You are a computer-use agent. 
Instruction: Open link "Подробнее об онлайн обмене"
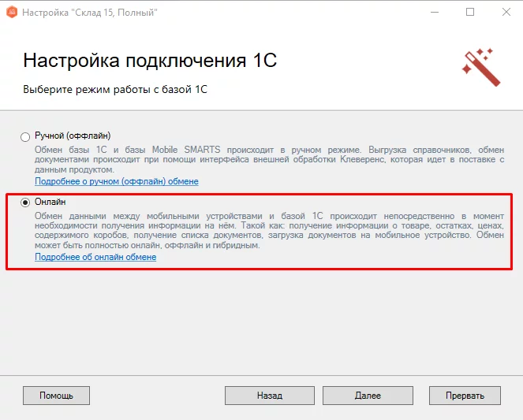(x=95, y=257)
